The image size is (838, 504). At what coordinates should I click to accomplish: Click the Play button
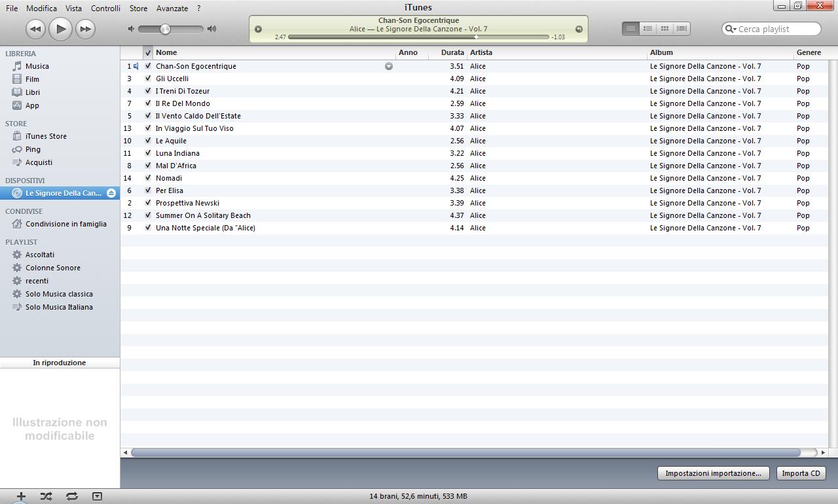[x=60, y=28]
